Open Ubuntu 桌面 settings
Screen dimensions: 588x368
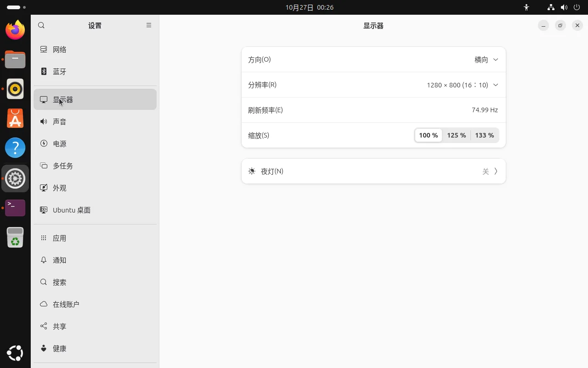[95, 210]
